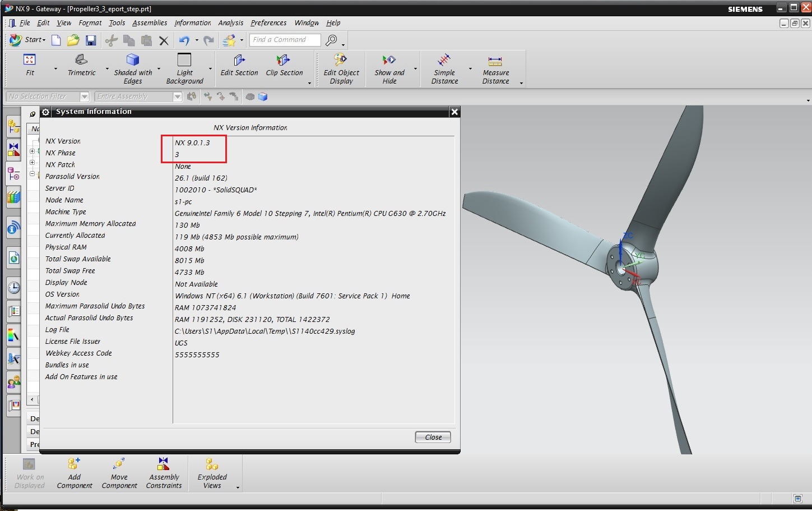Click the Cut scissors icon

pyautogui.click(x=112, y=40)
